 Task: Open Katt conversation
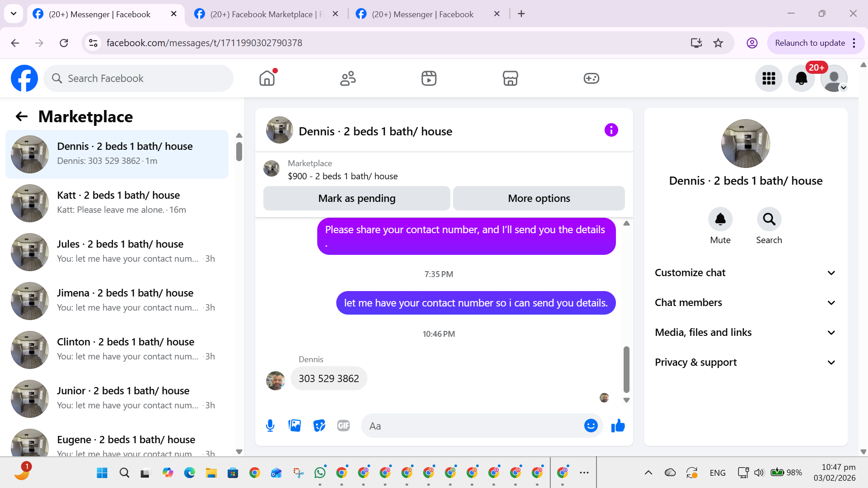point(118,203)
